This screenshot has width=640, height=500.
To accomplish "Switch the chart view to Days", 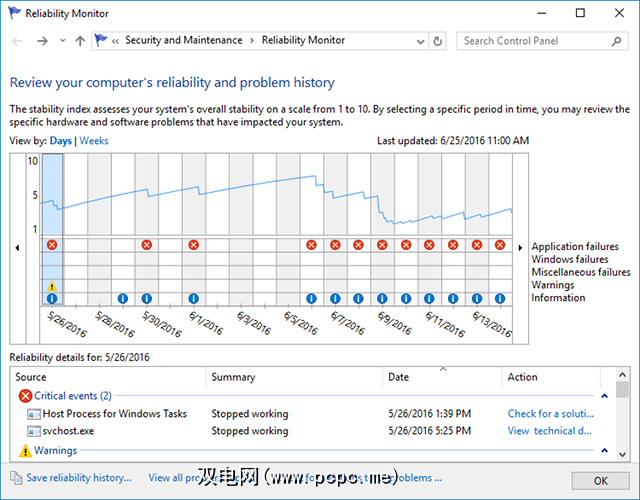I will pos(61,141).
